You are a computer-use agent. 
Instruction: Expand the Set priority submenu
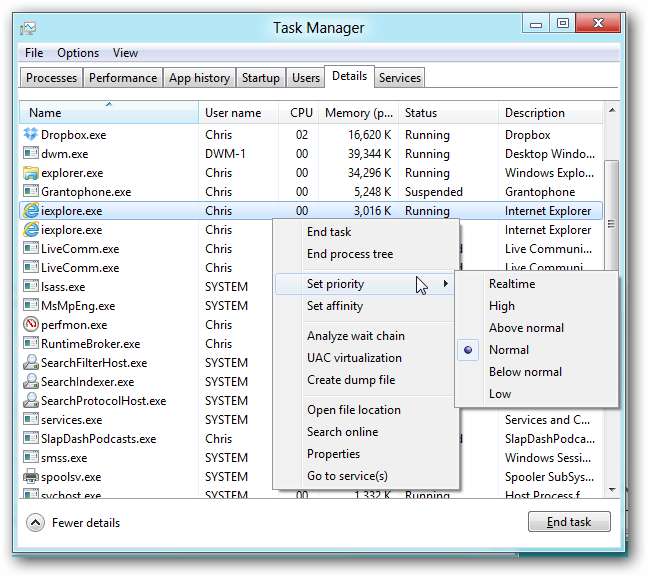click(x=365, y=284)
